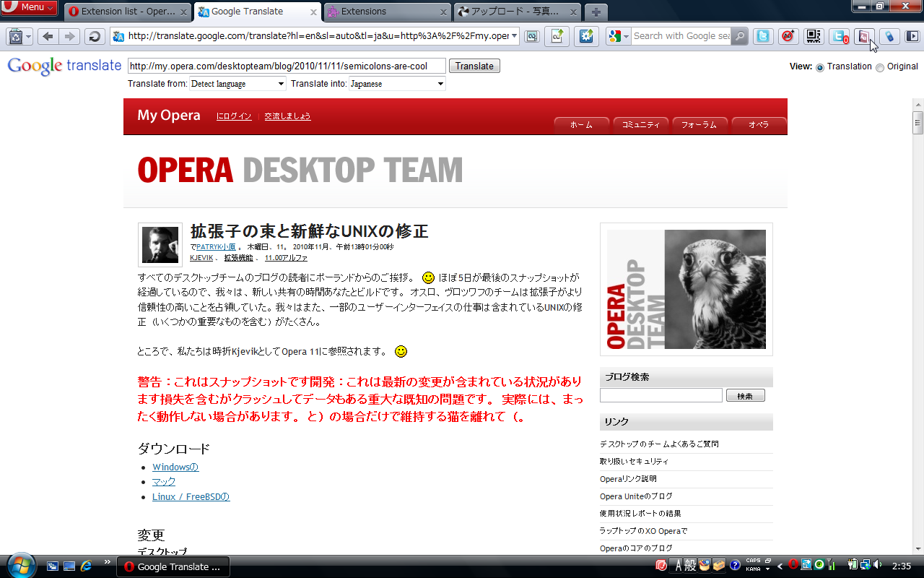
Task: Click the browser Forward arrow button
Action: click(x=69, y=36)
